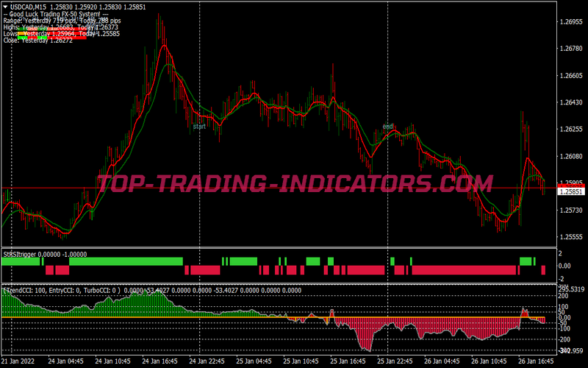This screenshot has height=368, width=588.
Task: Click price axis value 1.26080
Action: [x=571, y=156]
